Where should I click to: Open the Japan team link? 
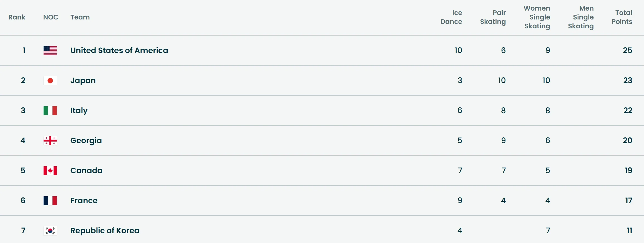83,80
